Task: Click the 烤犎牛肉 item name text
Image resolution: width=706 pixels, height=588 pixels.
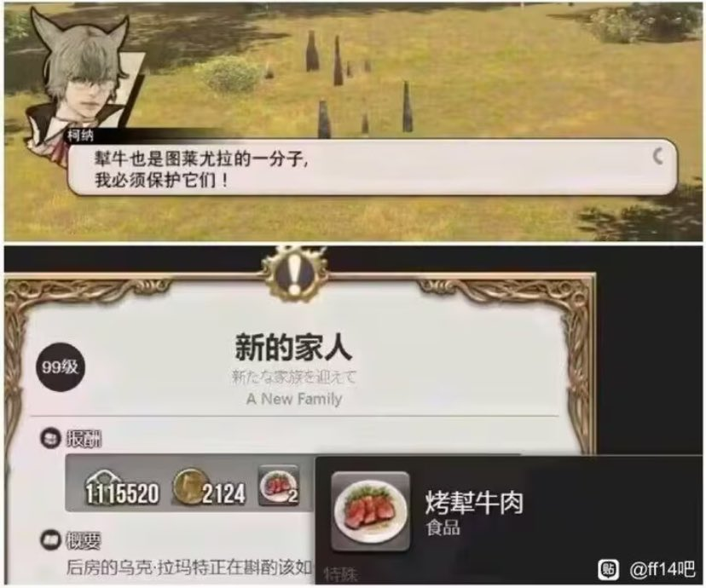Action: click(x=475, y=503)
